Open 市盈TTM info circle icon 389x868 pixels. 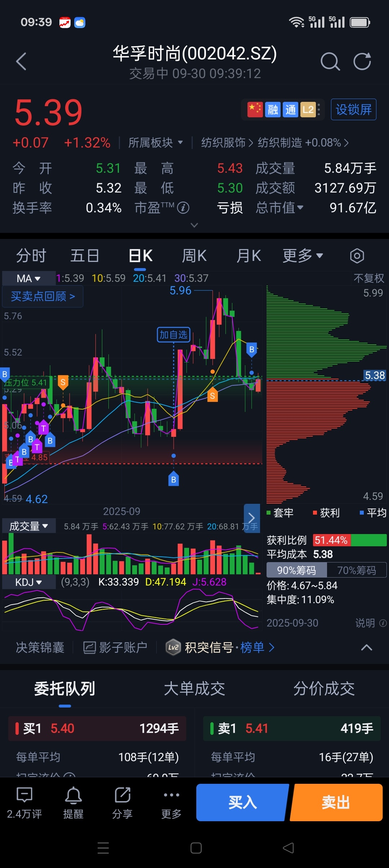point(183,208)
